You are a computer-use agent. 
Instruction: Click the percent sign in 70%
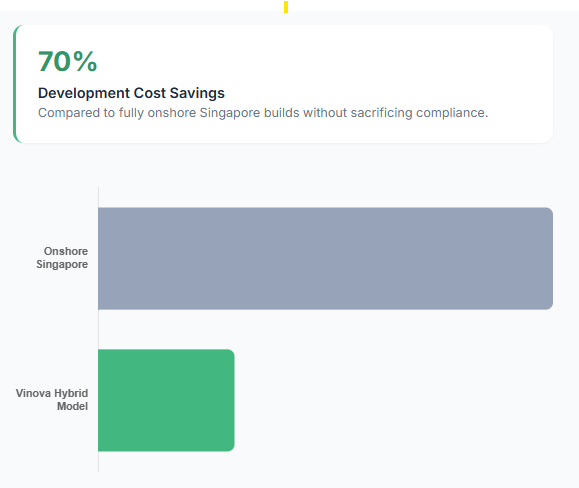pos(85,61)
